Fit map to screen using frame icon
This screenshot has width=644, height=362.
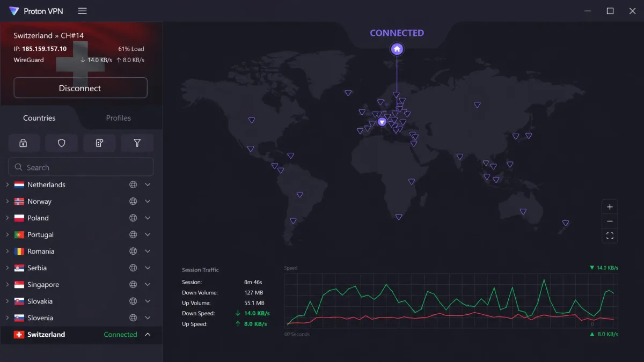(610, 235)
